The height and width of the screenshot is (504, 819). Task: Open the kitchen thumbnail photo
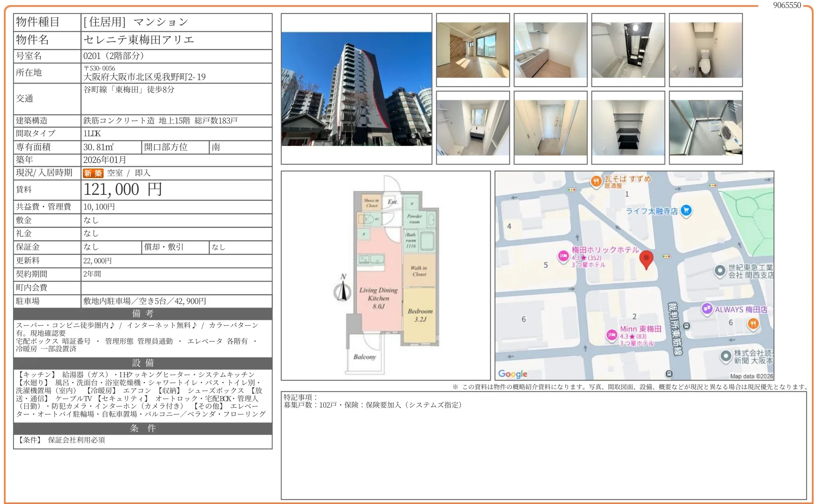pos(550,50)
